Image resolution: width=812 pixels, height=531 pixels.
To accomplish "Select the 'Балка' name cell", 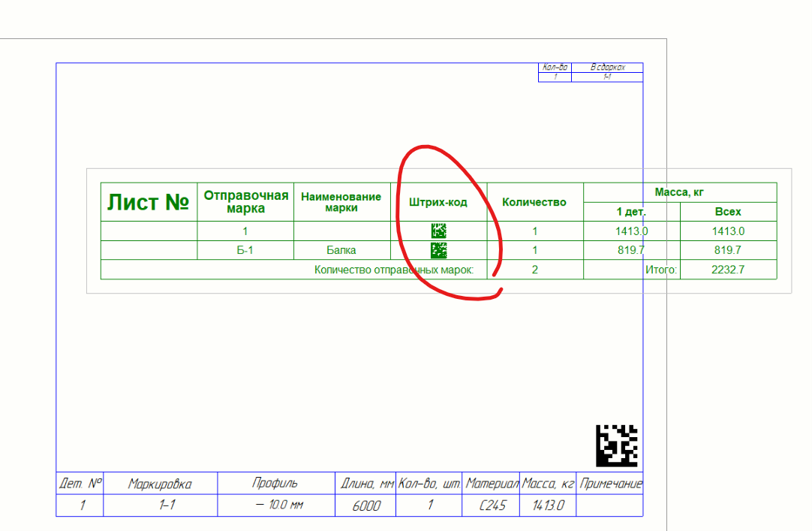I will (341, 250).
